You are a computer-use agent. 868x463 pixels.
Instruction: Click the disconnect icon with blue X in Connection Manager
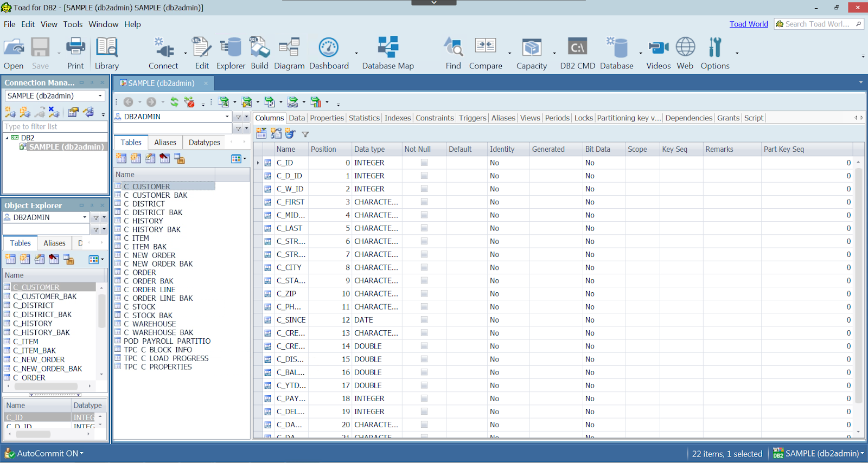point(54,112)
